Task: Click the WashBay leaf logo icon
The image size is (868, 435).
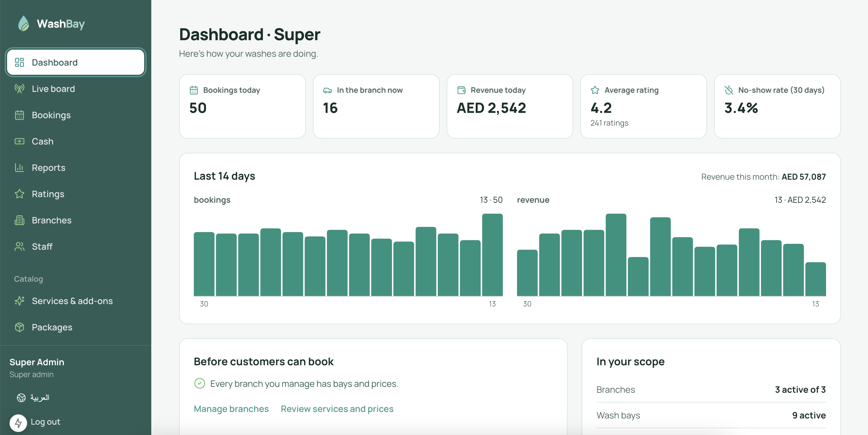Action: point(24,24)
